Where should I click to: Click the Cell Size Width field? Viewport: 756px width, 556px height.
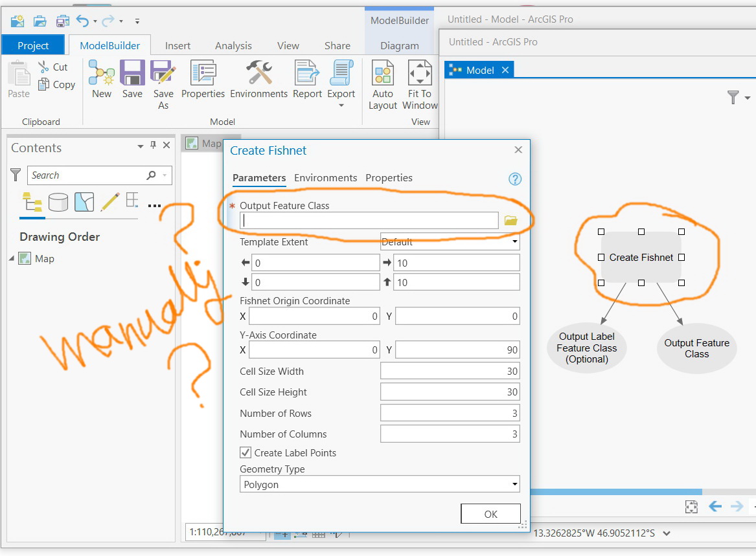450,371
